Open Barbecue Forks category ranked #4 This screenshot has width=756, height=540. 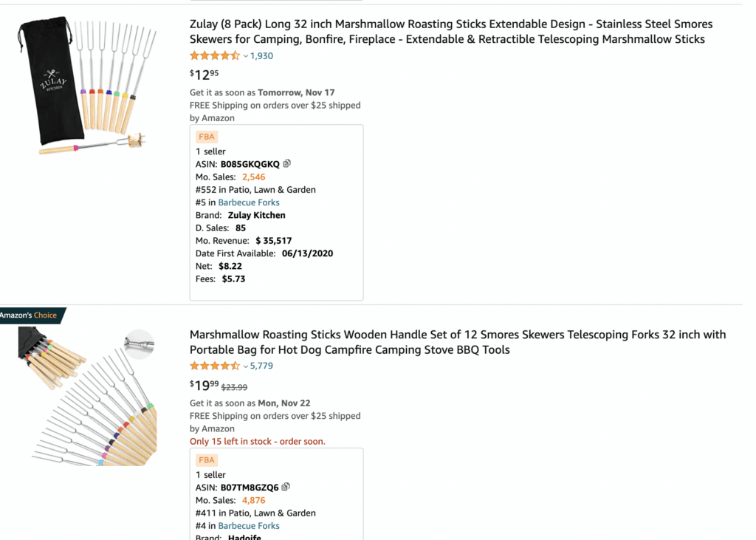click(249, 526)
